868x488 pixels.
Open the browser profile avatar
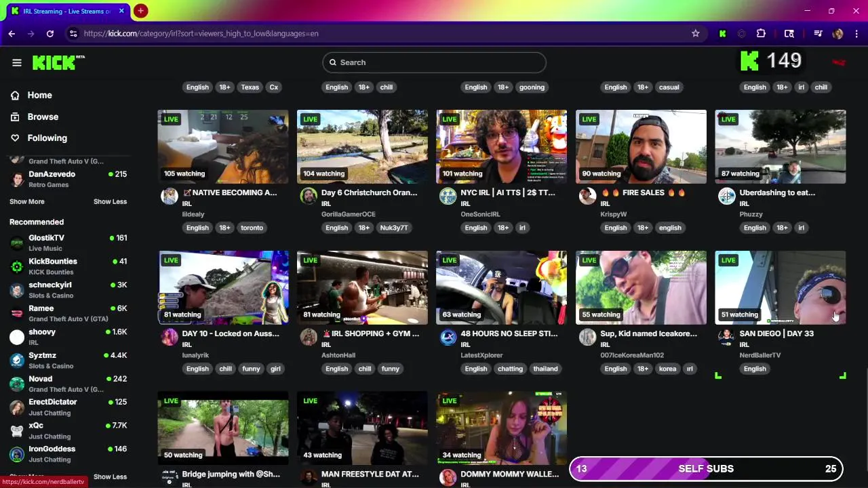point(837,33)
